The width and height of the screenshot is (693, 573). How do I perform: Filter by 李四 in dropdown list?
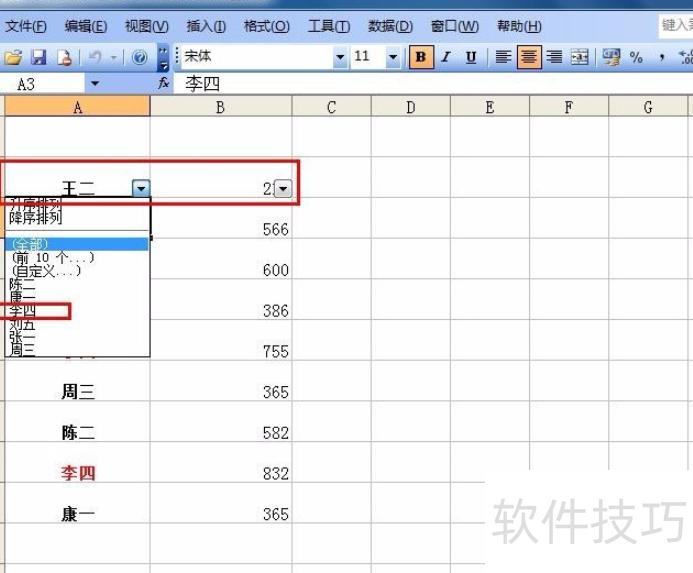click(77, 311)
